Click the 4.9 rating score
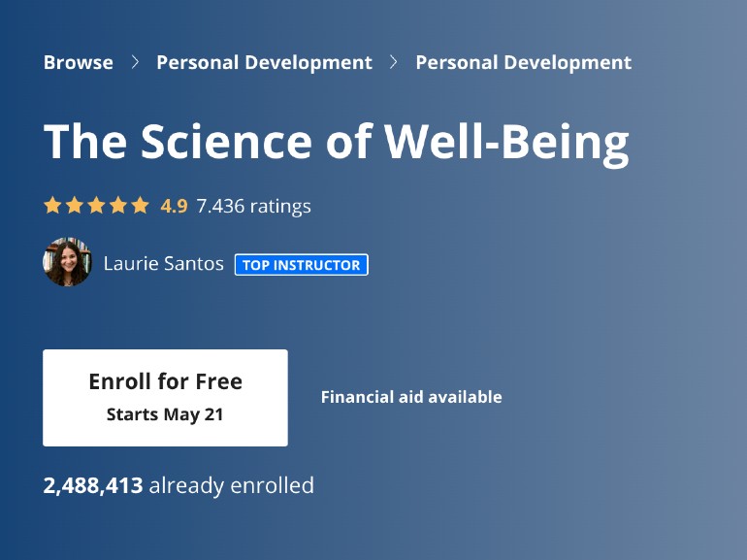The image size is (747, 560). (174, 206)
